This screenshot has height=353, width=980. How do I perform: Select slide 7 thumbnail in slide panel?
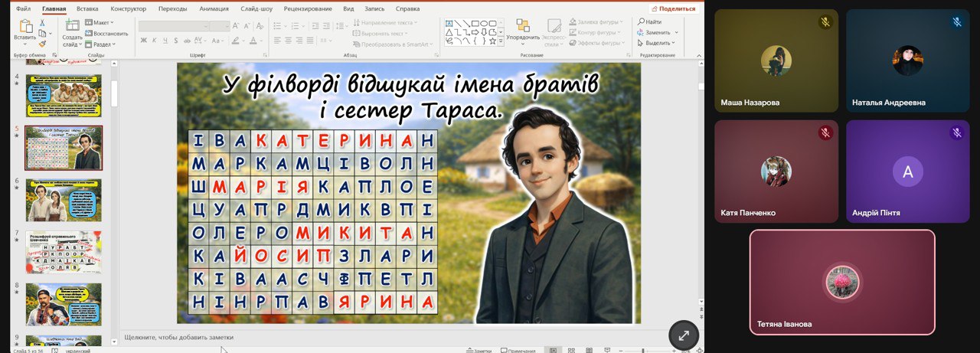pyautogui.click(x=64, y=252)
